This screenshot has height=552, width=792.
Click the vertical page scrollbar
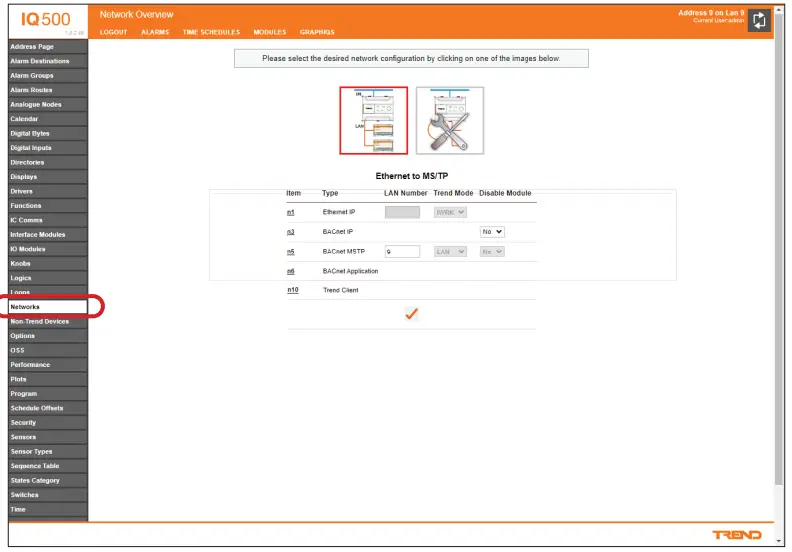[x=779, y=247]
